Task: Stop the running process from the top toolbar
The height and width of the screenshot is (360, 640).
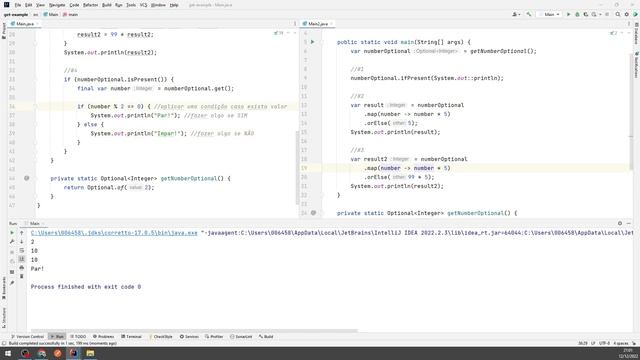Action: [607, 14]
